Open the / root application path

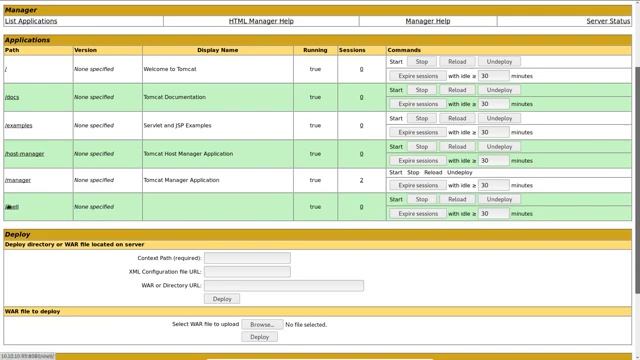pyautogui.click(x=6, y=69)
